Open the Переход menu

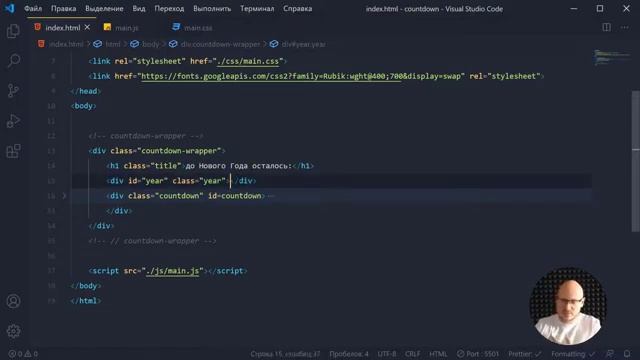coord(169,9)
